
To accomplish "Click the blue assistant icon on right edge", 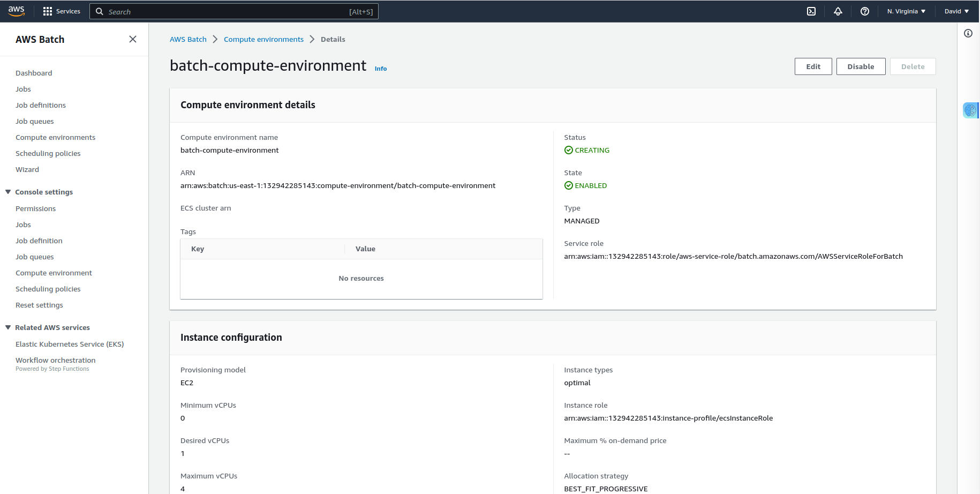I will coord(970,110).
